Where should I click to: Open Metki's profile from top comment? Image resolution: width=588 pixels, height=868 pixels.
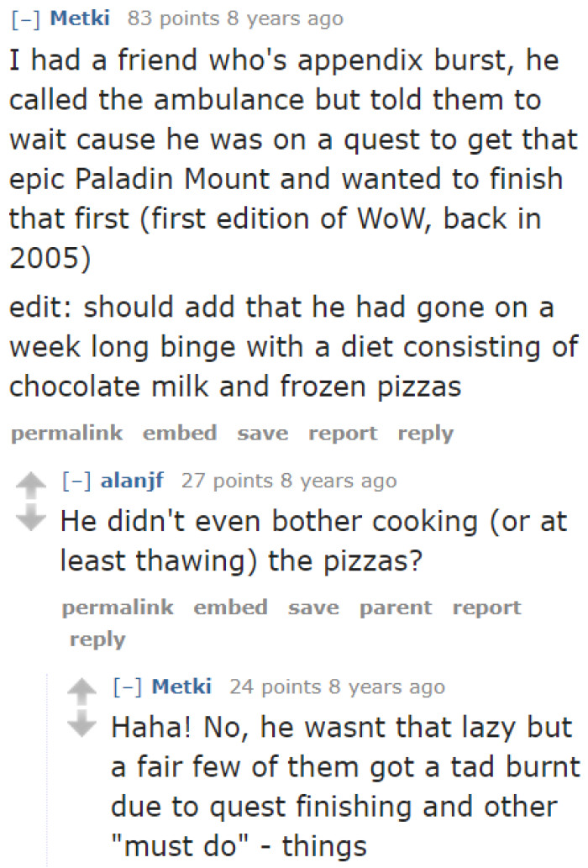80,18
